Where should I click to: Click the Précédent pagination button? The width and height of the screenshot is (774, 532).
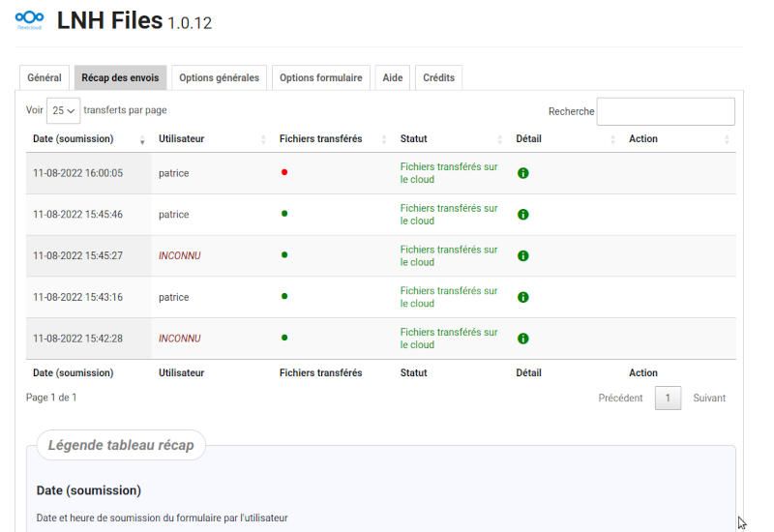pyautogui.click(x=620, y=399)
